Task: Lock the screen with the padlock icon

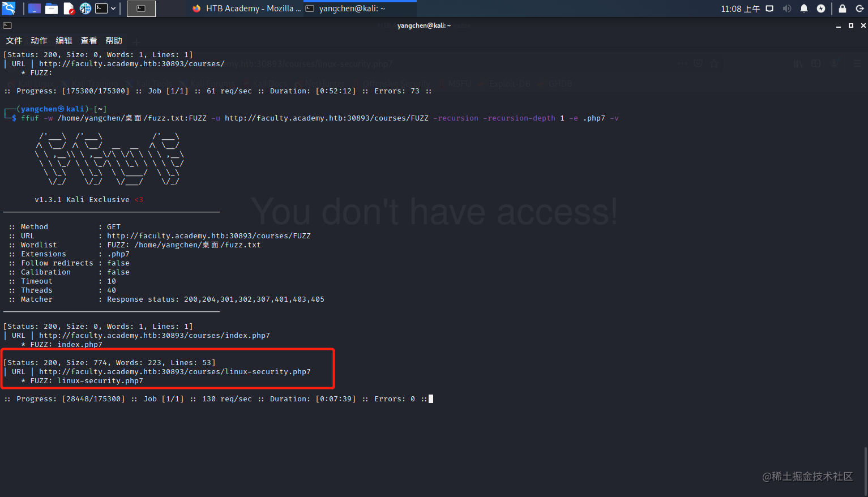Action: point(843,8)
